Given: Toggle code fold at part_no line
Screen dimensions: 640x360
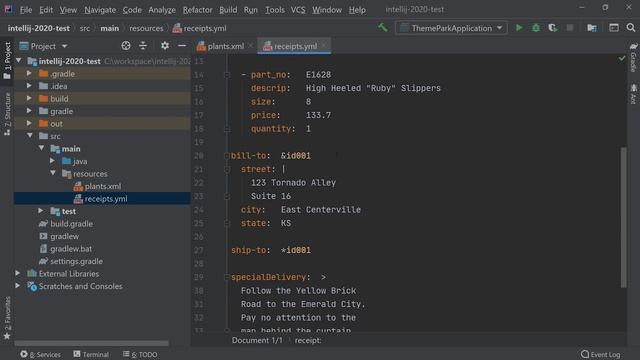Looking at the screenshot, I should click(227, 75).
